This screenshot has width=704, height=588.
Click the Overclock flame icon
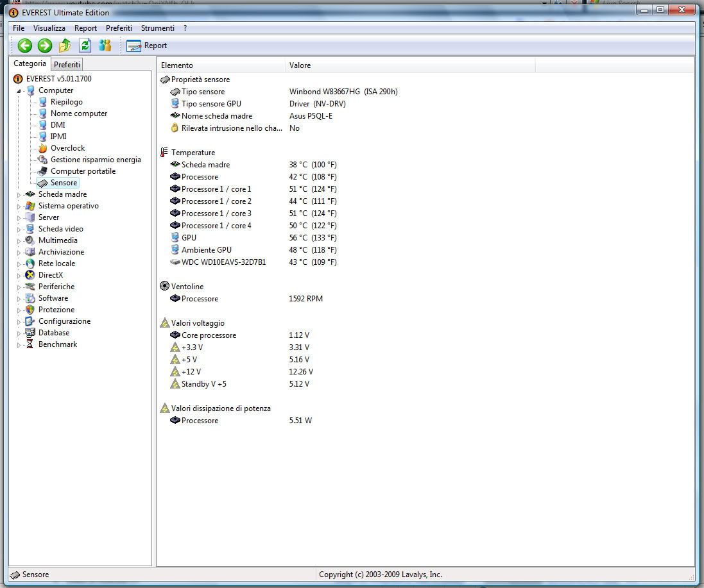pos(42,148)
